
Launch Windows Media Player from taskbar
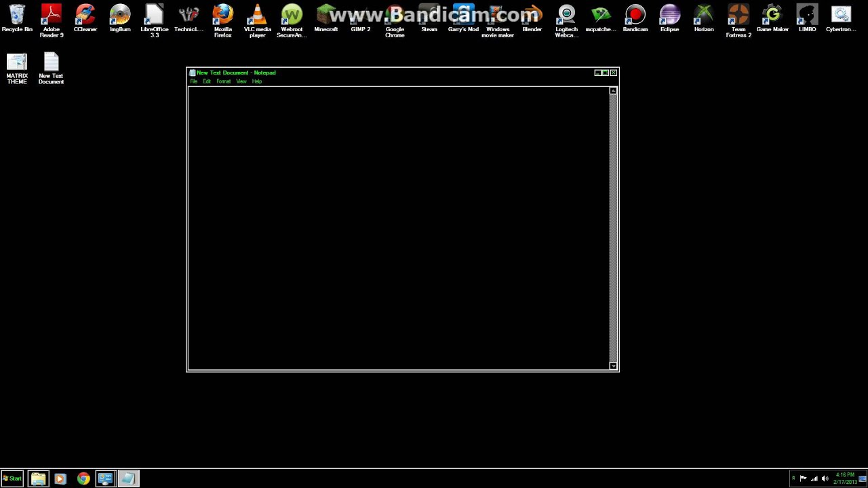(60, 479)
